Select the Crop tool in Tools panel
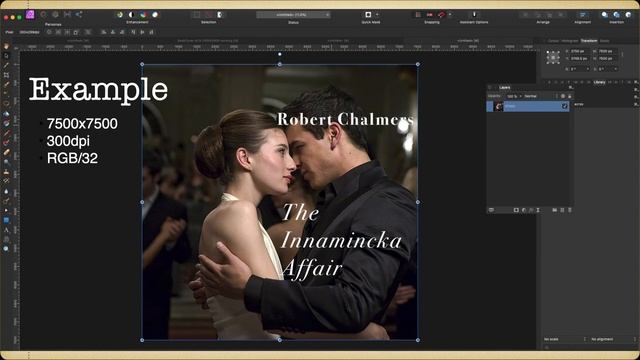The width and height of the screenshot is (640, 360). click(6, 75)
